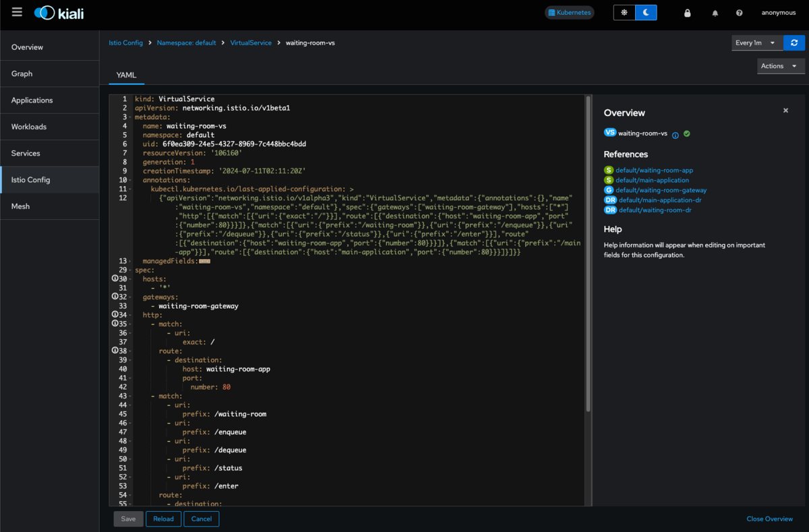Open the Kubernetes cluster badge
The width and height of the screenshot is (809, 532).
(570, 12)
